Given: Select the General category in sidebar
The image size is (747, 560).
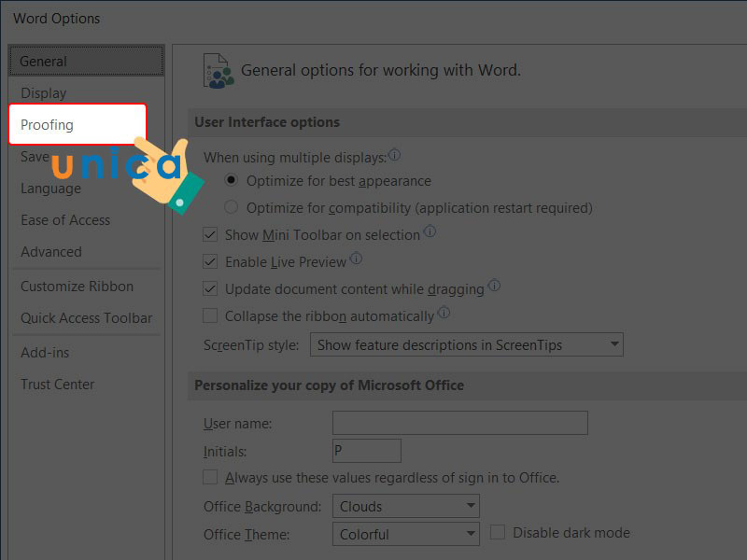Looking at the screenshot, I should 86,61.
